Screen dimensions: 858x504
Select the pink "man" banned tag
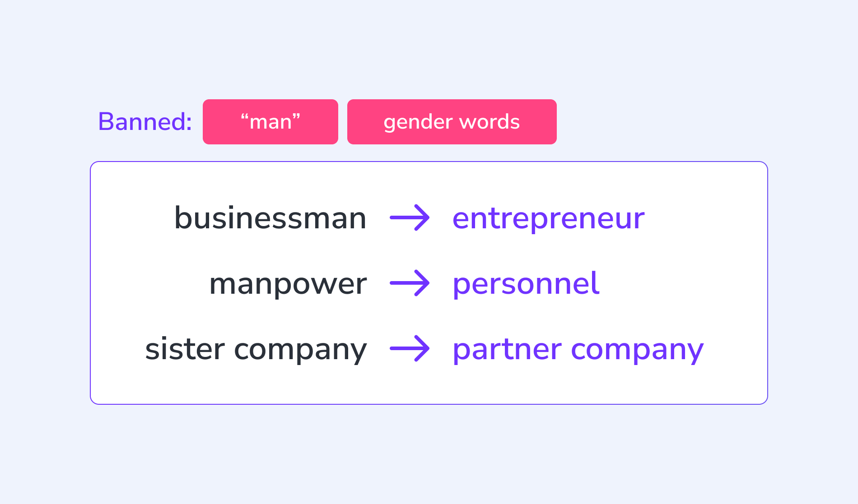[x=270, y=122]
